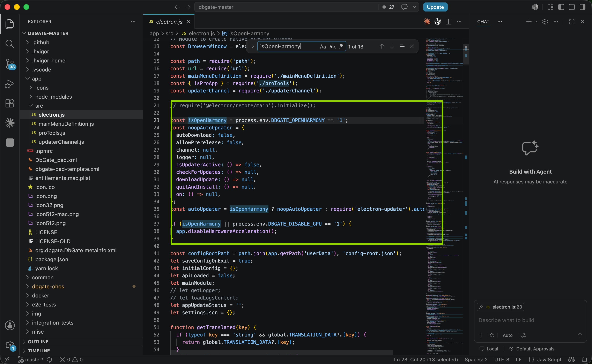Open updaterChannel.js in the explorer
Image resolution: width=592 pixels, height=364 pixels.
pyautogui.click(x=81, y=142)
